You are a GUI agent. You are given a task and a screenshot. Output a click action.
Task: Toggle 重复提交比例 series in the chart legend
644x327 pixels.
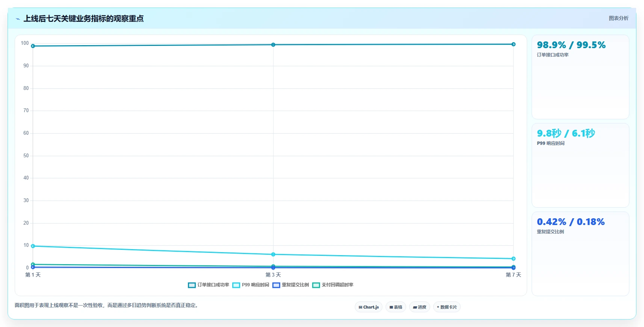[x=290, y=285]
